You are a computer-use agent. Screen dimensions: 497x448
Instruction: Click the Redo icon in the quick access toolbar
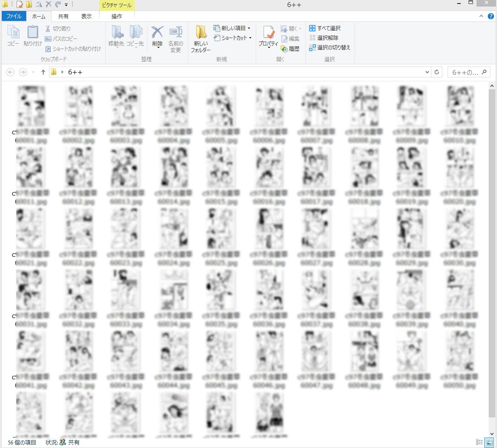(x=58, y=4)
